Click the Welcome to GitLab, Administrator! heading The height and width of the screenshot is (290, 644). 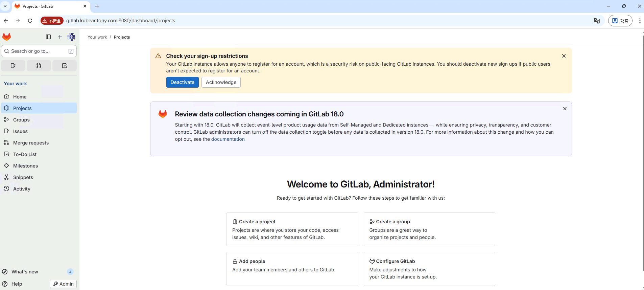tap(361, 184)
